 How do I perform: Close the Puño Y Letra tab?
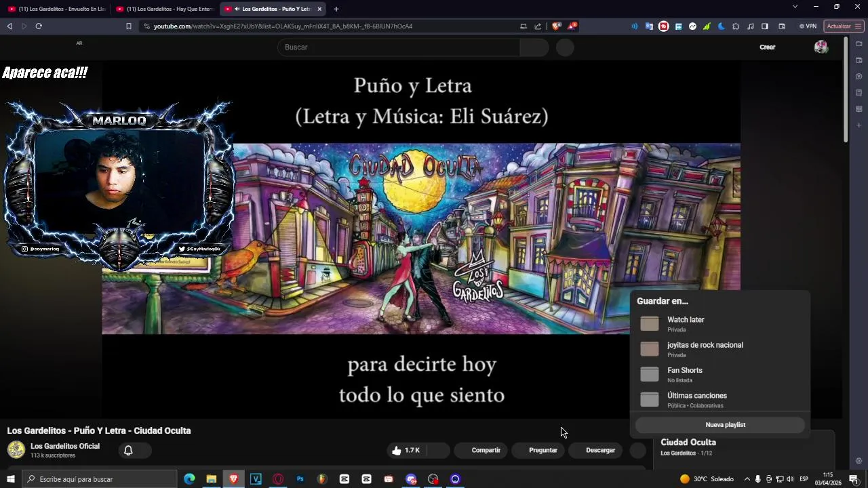coord(319,9)
